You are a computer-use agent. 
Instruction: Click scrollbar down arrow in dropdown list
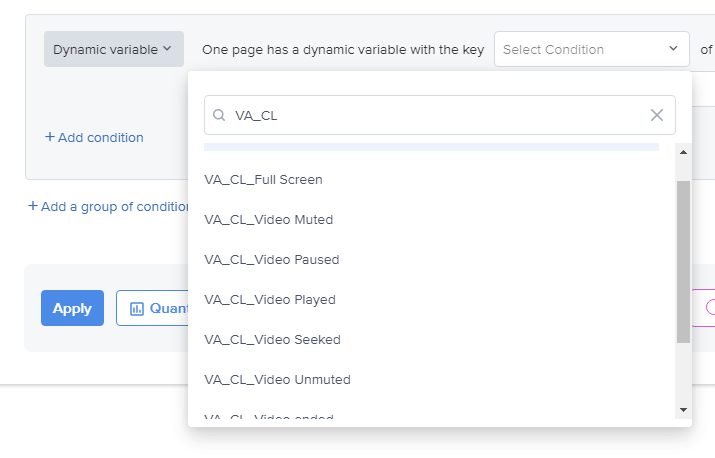(x=683, y=410)
